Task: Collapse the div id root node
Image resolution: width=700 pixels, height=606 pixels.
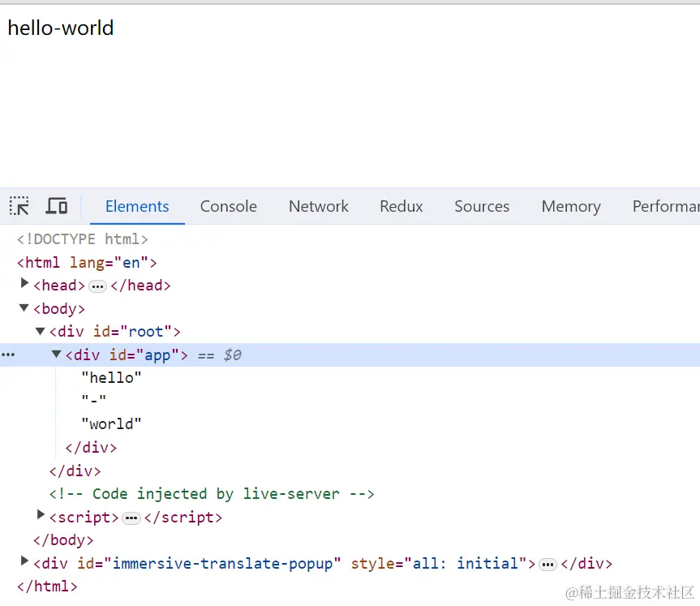Action: pos(41,331)
